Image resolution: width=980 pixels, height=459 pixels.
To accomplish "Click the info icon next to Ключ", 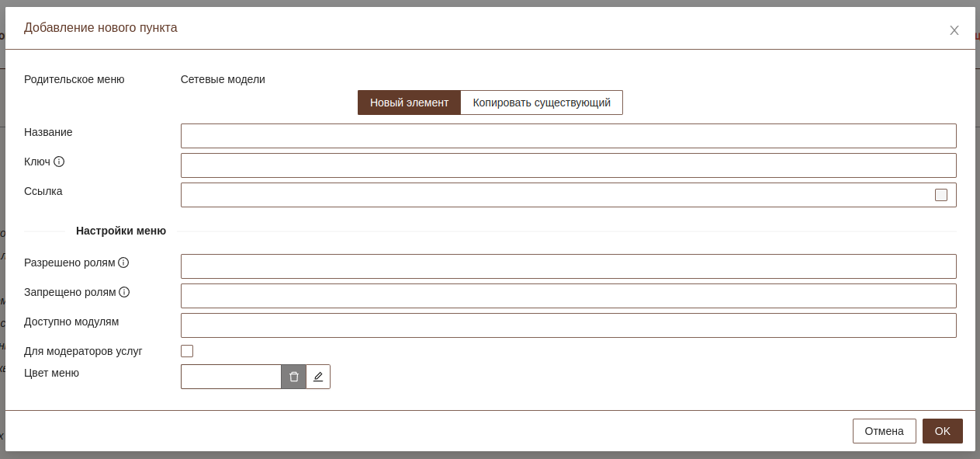I will coord(59,162).
